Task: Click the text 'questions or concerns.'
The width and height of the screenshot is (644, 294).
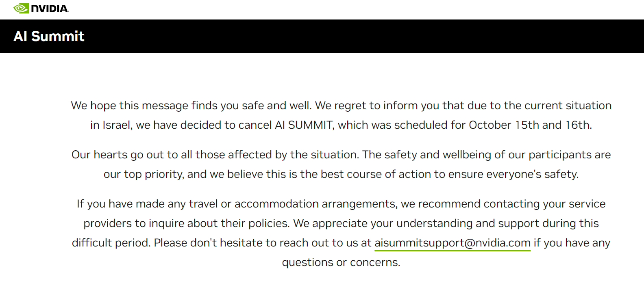Action: click(341, 262)
